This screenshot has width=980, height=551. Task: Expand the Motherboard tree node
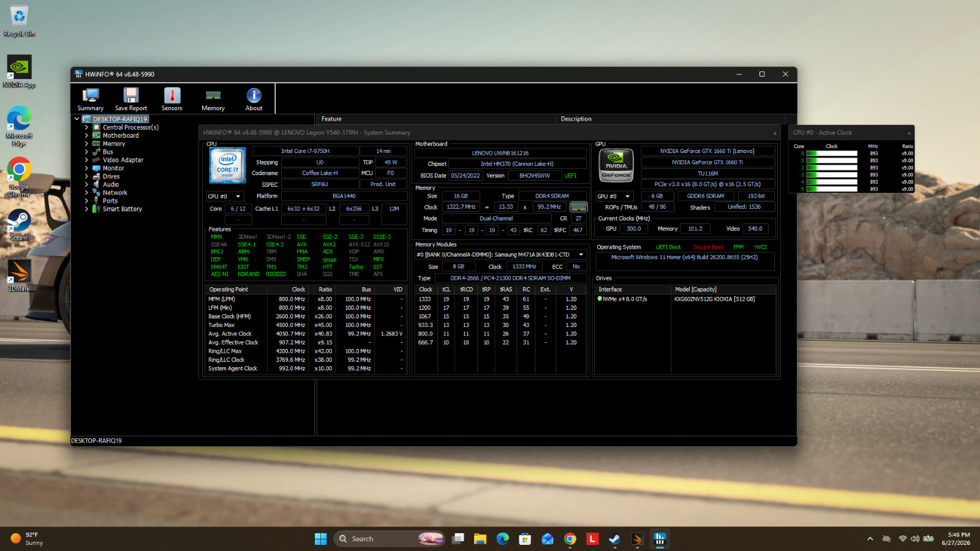coord(86,135)
